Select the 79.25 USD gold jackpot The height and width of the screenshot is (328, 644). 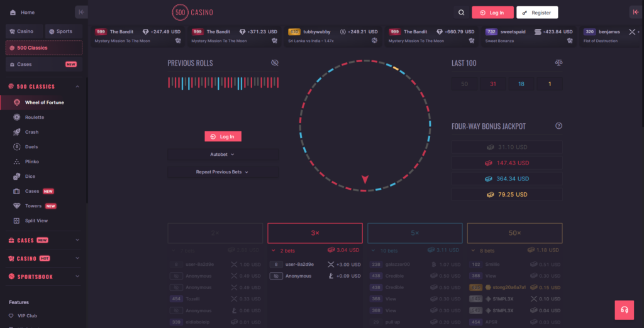click(x=507, y=195)
